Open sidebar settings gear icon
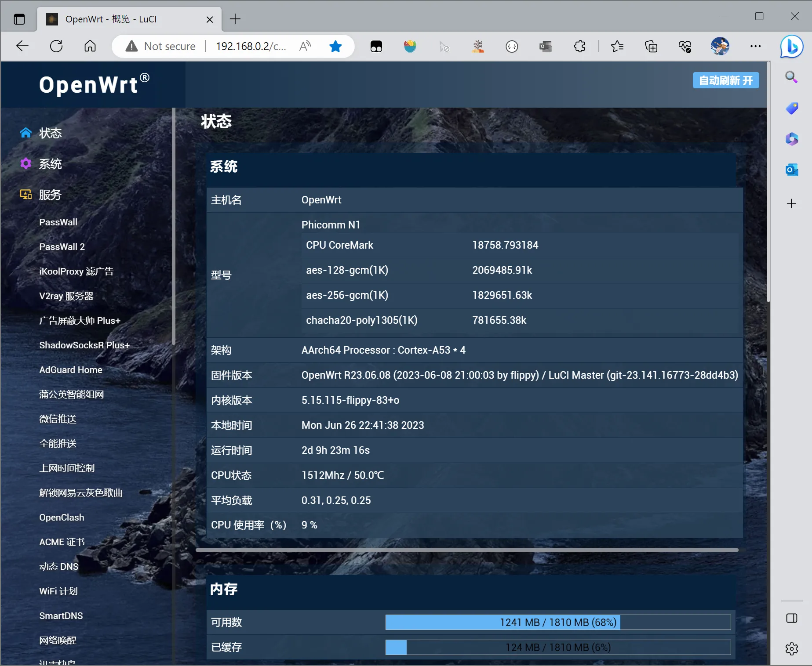 coord(791,648)
